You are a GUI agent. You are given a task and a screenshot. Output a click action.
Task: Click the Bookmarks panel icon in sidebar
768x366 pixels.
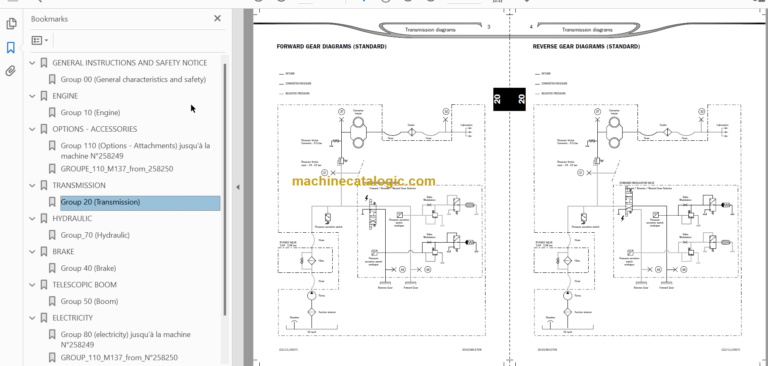pyautogui.click(x=11, y=48)
